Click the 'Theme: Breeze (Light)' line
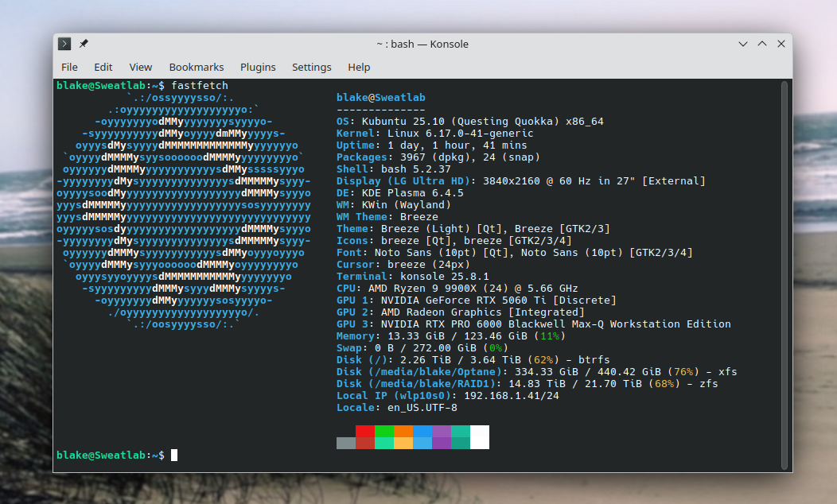This screenshot has height=504, width=837. pyautogui.click(x=473, y=228)
